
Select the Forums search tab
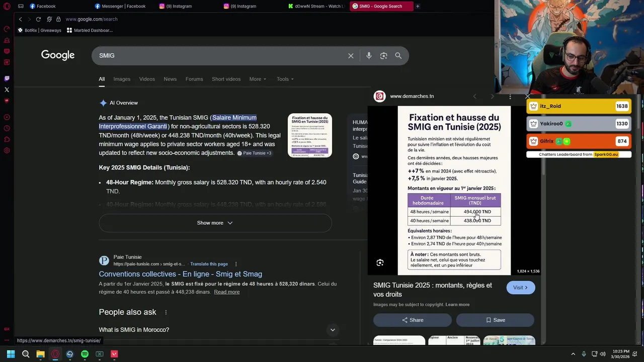tap(194, 79)
